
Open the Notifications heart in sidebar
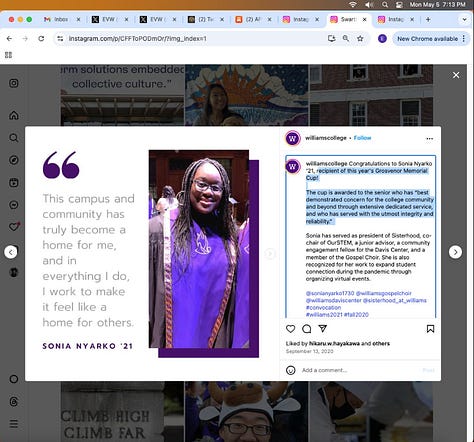tap(14, 227)
